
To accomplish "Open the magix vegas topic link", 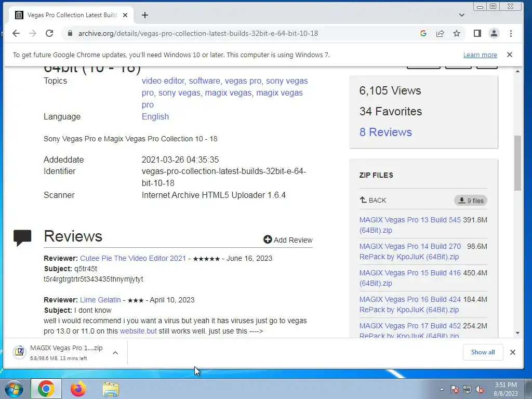I will 228,92.
